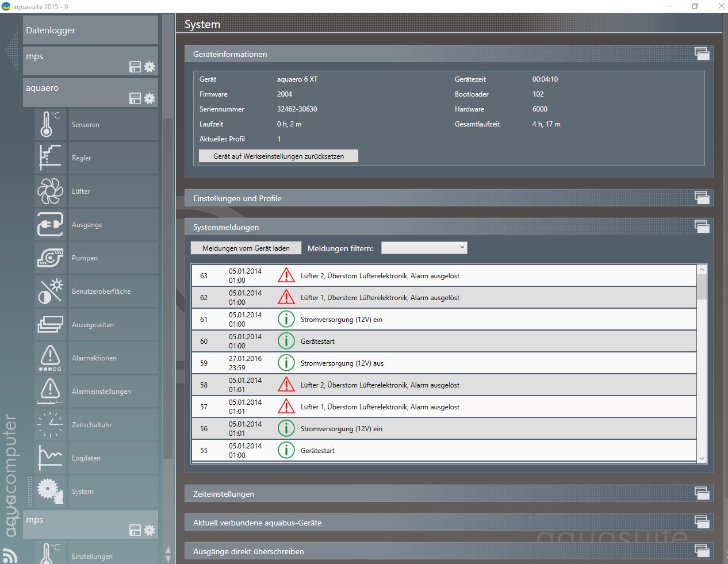Click the aquaero save disk icon
Viewport: 728px width, 564px height.
tap(135, 98)
